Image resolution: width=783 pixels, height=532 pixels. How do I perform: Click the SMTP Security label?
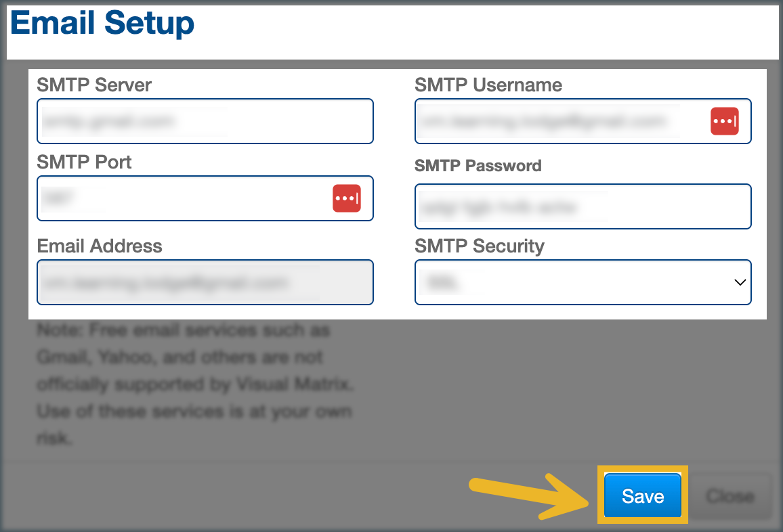479,246
